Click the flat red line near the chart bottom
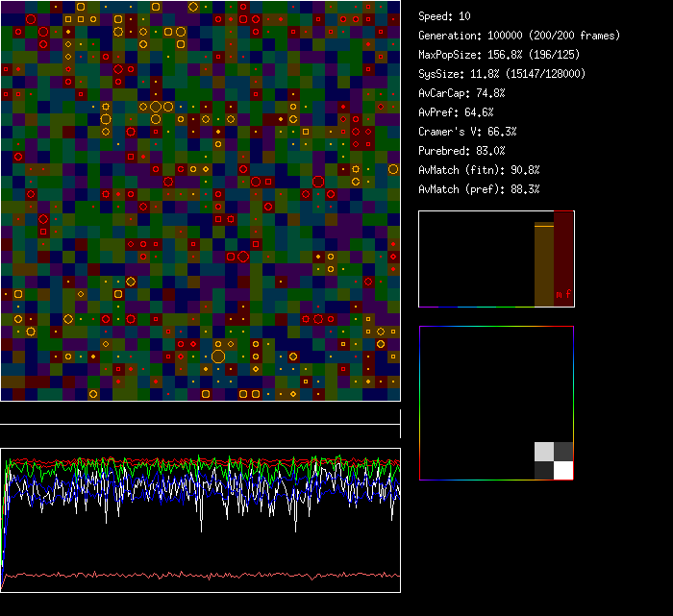673x616 pixels. click(x=202, y=576)
